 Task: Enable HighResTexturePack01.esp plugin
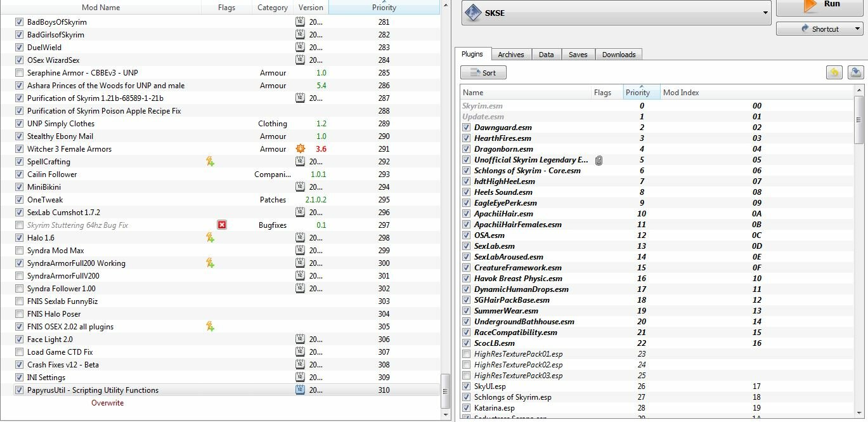[x=467, y=354]
